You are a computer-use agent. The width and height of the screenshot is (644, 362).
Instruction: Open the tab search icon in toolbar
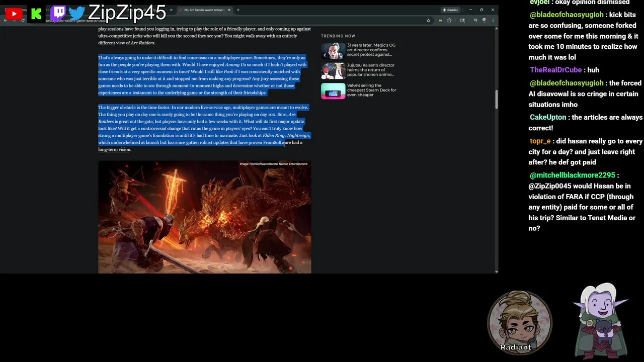point(462,21)
